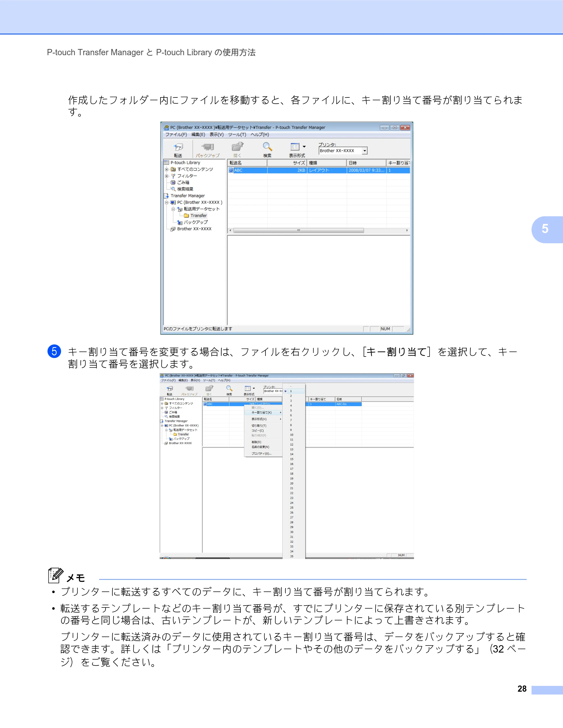Select the Transfer folder in the upper screenshot
The image size is (563, 728).
(196, 216)
